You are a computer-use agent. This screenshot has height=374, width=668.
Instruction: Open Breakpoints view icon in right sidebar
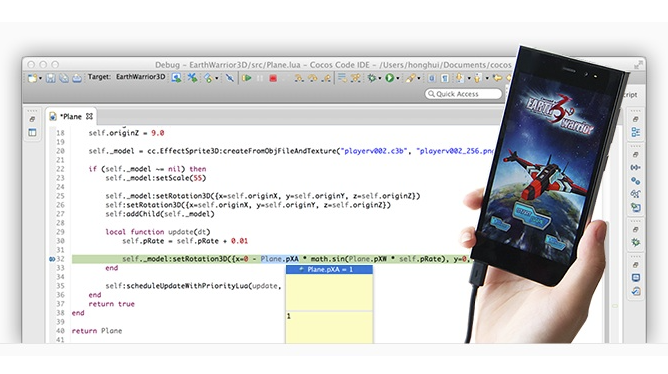tap(636, 181)
